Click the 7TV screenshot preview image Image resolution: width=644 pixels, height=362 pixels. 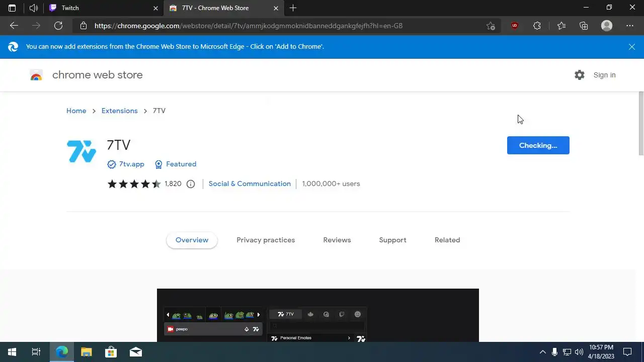pos(318,315)
